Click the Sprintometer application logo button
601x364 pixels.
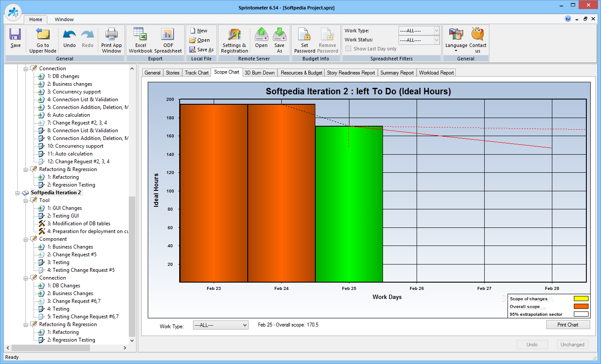coord(13,12)
